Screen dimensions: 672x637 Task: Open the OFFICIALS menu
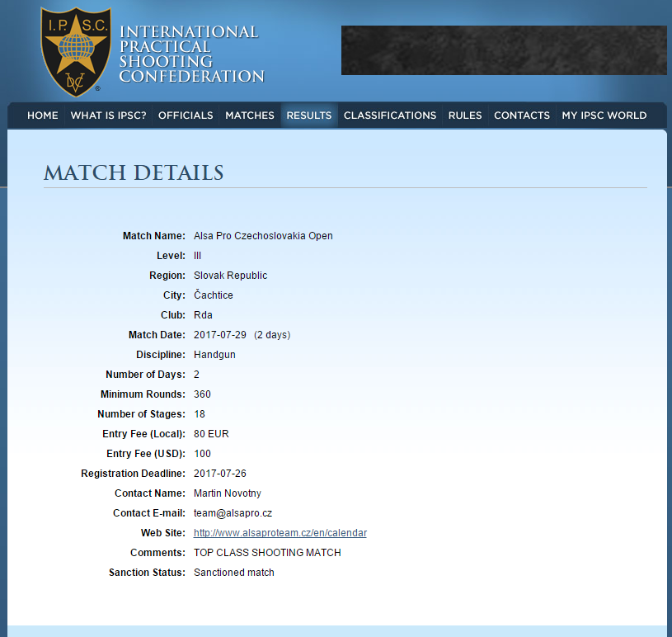point(186,116)
